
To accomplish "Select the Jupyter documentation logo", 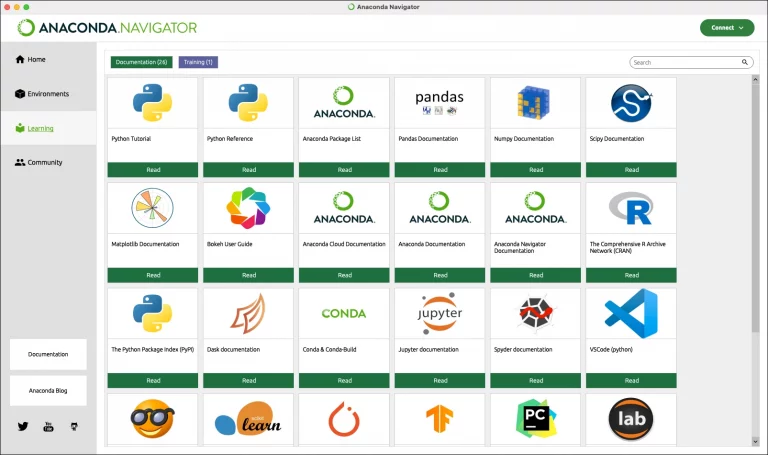I will tap(440, 313).
